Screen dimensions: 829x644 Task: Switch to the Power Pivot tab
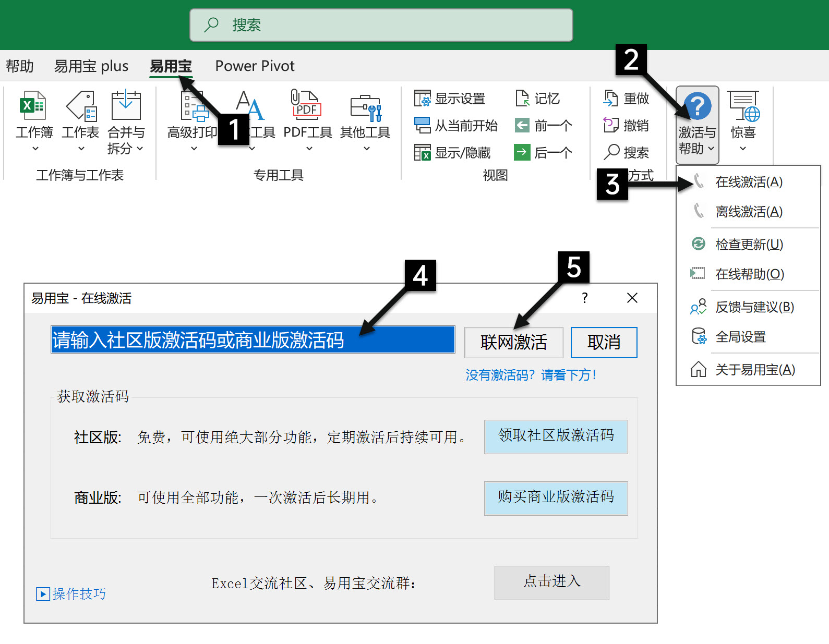click(255, 66)
